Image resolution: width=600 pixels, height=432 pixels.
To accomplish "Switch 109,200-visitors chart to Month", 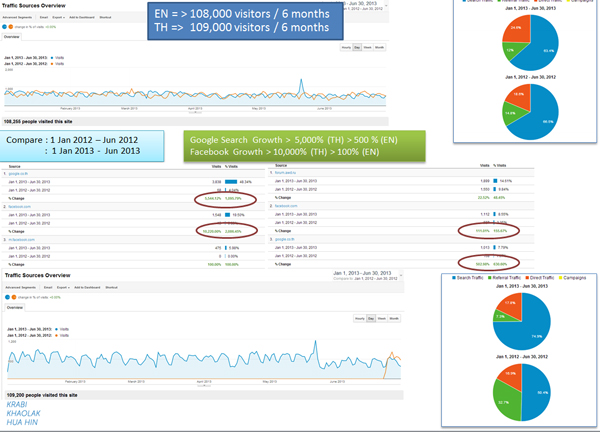I will coord(394,318).
